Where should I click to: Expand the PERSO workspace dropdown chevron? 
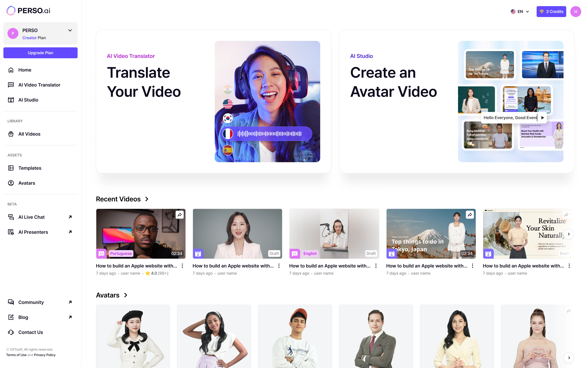70,30
